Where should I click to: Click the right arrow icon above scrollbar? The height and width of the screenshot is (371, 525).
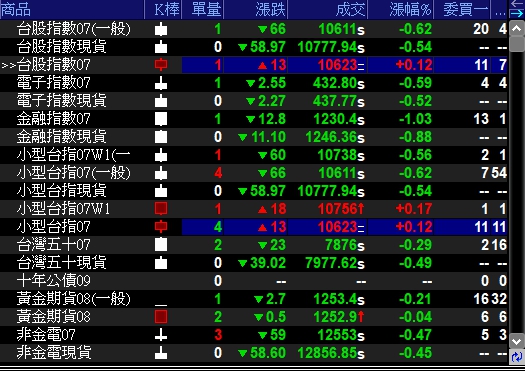pos(517,14)
